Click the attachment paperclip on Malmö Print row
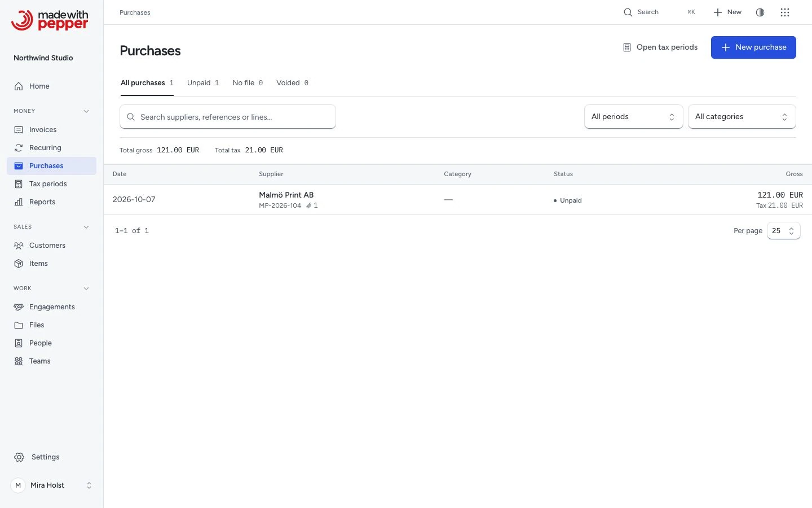 309,205
